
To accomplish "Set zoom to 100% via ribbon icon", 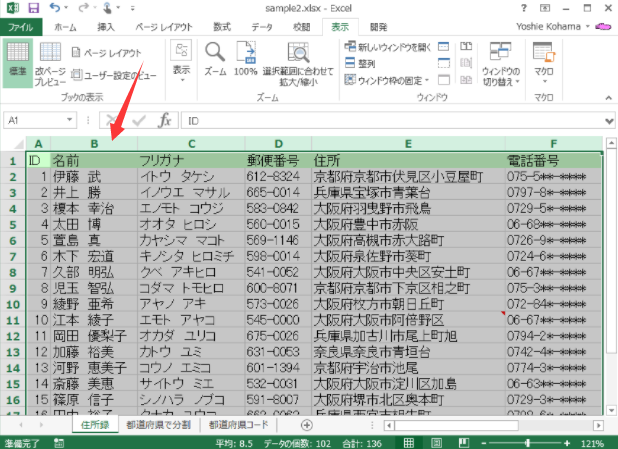I will tap(246, 59).
